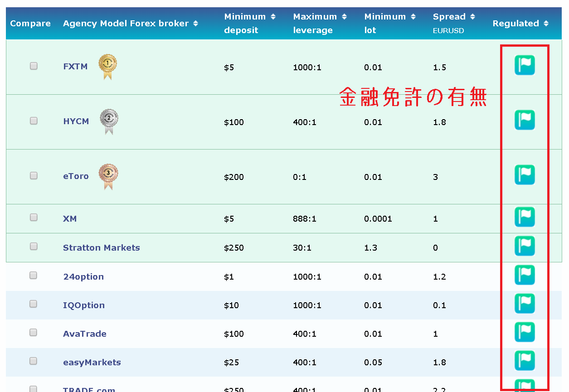Screen dimensions: 569x392
Task: Click the regulated flag icon for eToro
Action: [525, 175]
